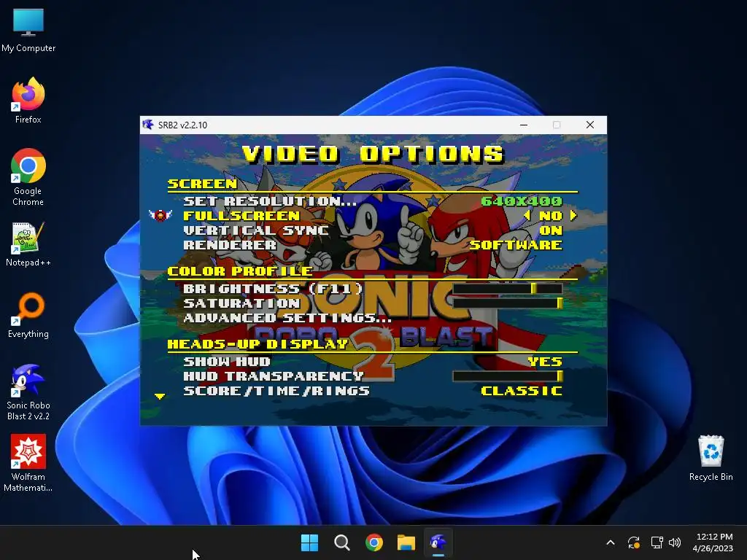The height and width of the screenshot is (560, 747).
Task: Open the volume tray icon
Action: (675, 542)
